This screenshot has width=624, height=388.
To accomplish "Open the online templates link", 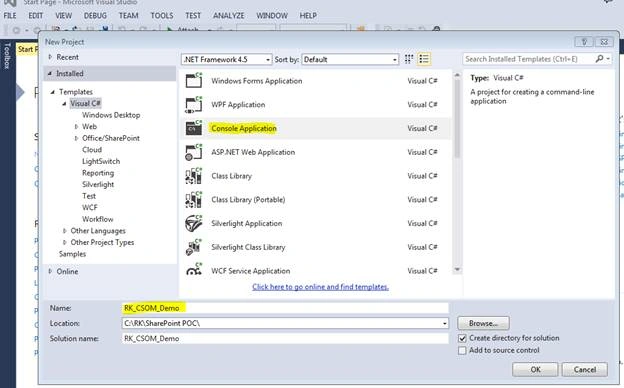I will 320,287.
